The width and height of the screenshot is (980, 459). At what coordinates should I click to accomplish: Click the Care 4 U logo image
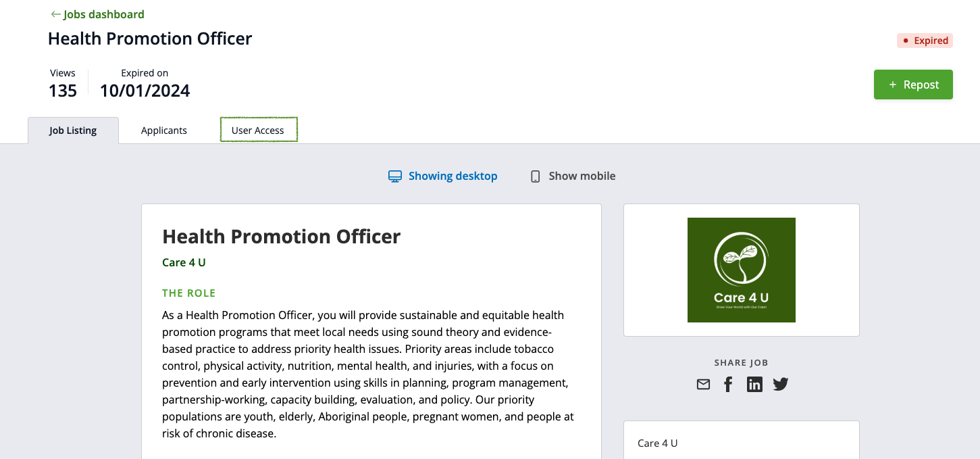(x=741, y=270)
